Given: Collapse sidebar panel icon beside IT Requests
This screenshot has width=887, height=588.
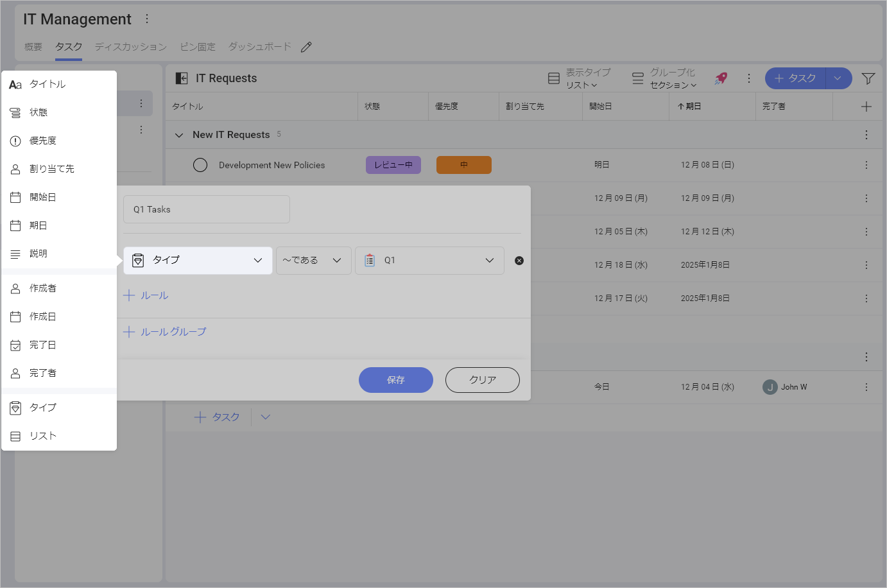Looking at the screenshot, I should coord(182,78).
